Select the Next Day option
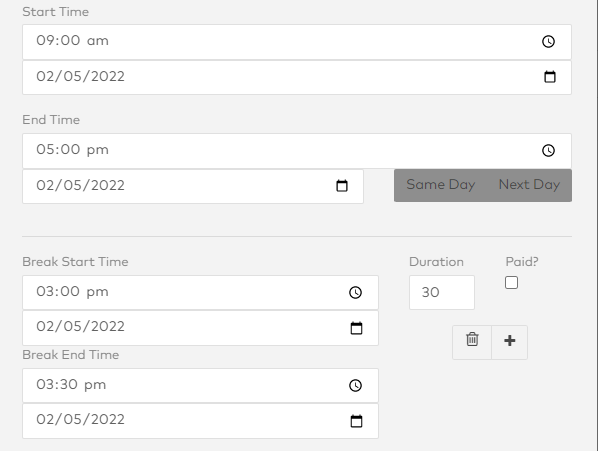Screen dimensions: 598x451 [x=529, y=185]
